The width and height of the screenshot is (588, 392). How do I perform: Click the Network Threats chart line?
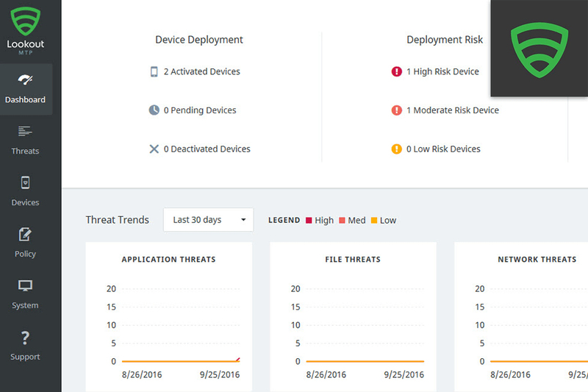[x=539, y=361]
